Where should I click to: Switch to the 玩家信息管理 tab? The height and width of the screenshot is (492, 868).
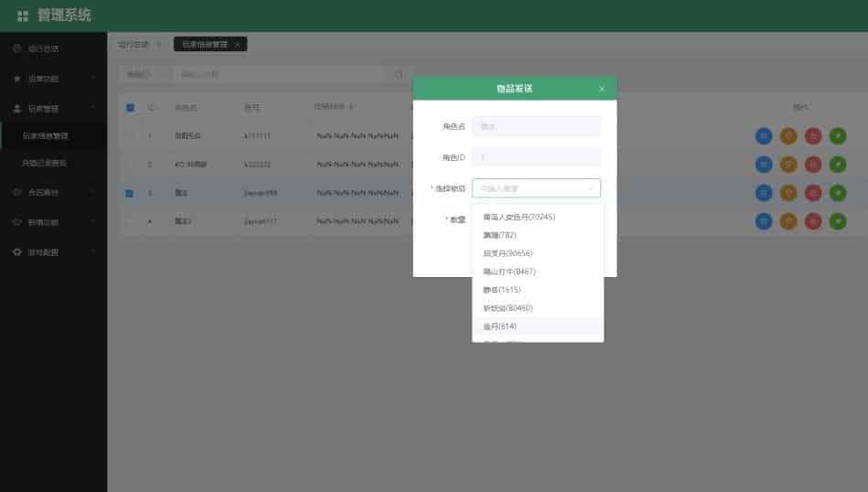pos(205,44)
